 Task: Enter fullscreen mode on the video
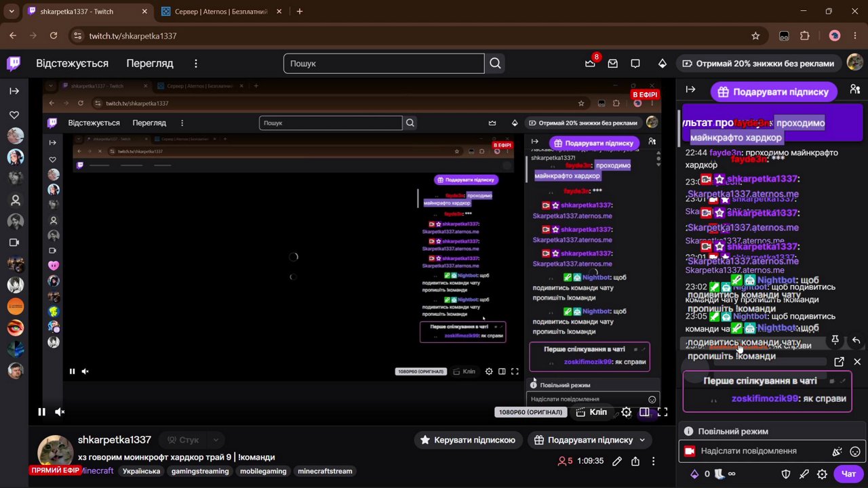tap(663, 411)
